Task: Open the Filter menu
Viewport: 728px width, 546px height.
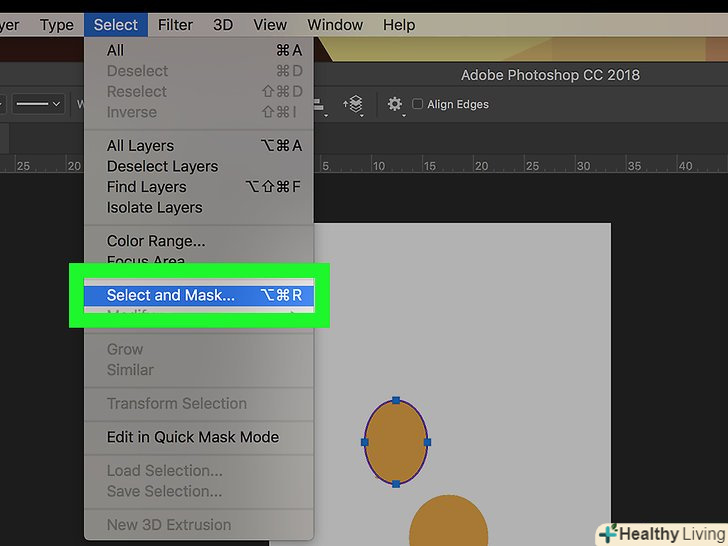Action: pos(175,25)
